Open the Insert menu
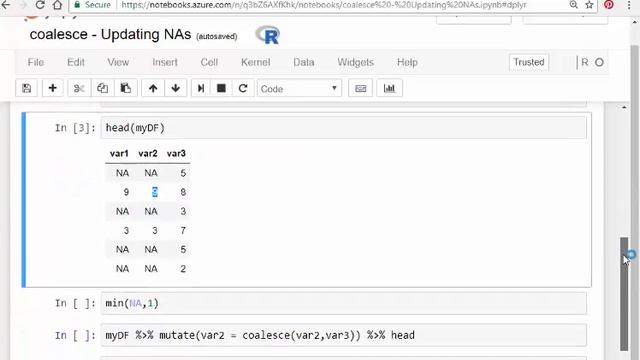The width and height of the screenshot is (640, 360). point(165,62)
